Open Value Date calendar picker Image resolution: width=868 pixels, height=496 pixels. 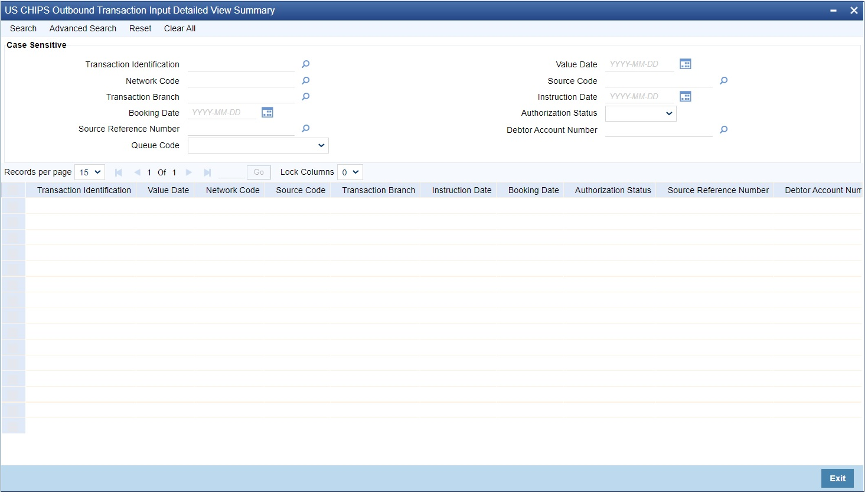click(x=685, y=64)
